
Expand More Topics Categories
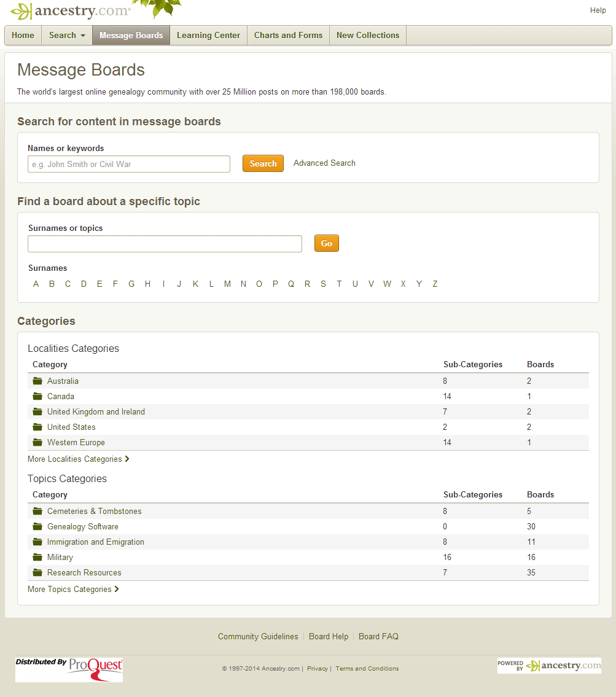[69, 589]
